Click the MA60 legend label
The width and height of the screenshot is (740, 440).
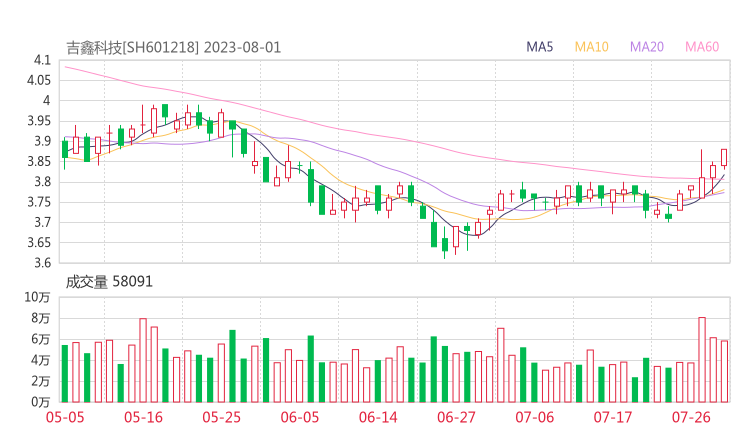(702, 47)
